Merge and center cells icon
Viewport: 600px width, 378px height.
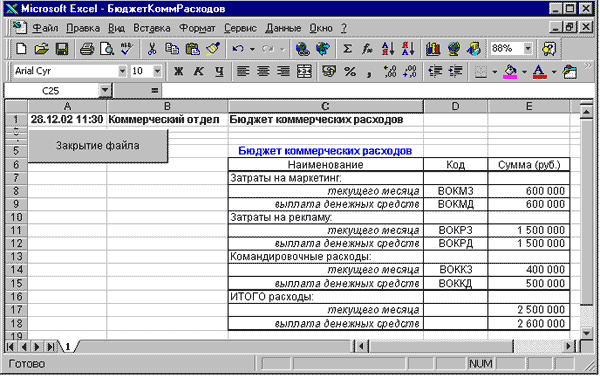(304, 71)
